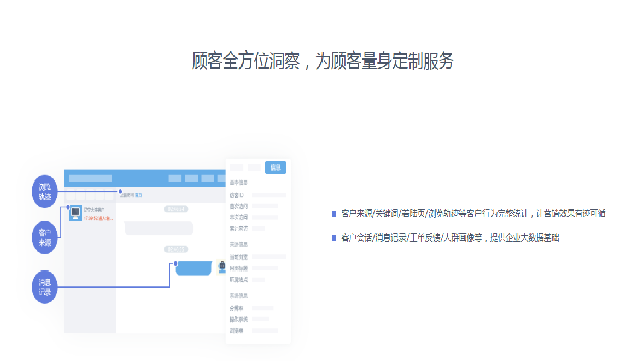Click the 02:46:54 timestamp pill in chat

tap(176, 209)
